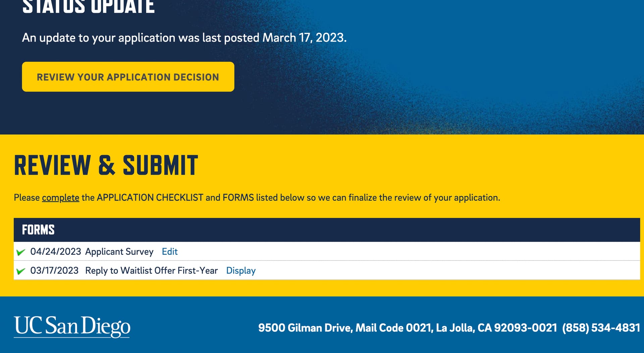The width and height of the screenshot is (644, 353).
Task: Click green checkmark beside Reply to Waitlist Offer
Action: click(21, 271)
